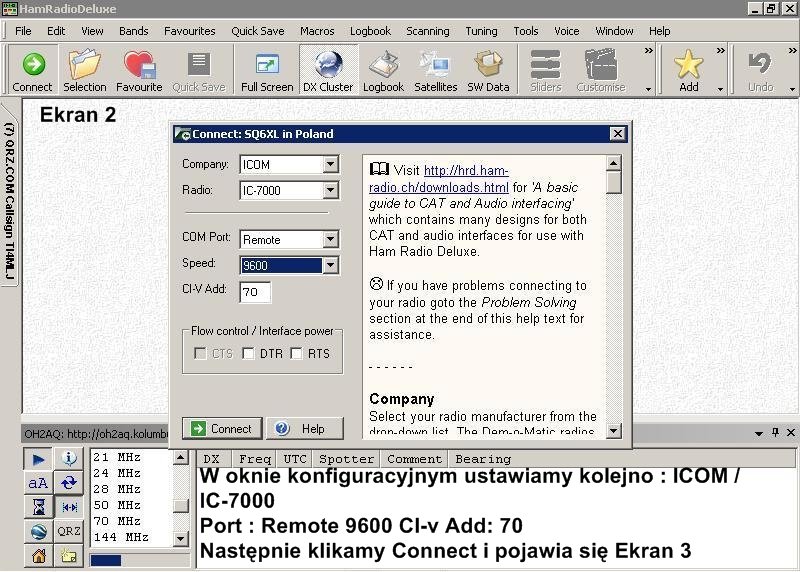The image size is (800, 572).
Task: Click the Favourite heart icon
Action: (x=139, y=70)
